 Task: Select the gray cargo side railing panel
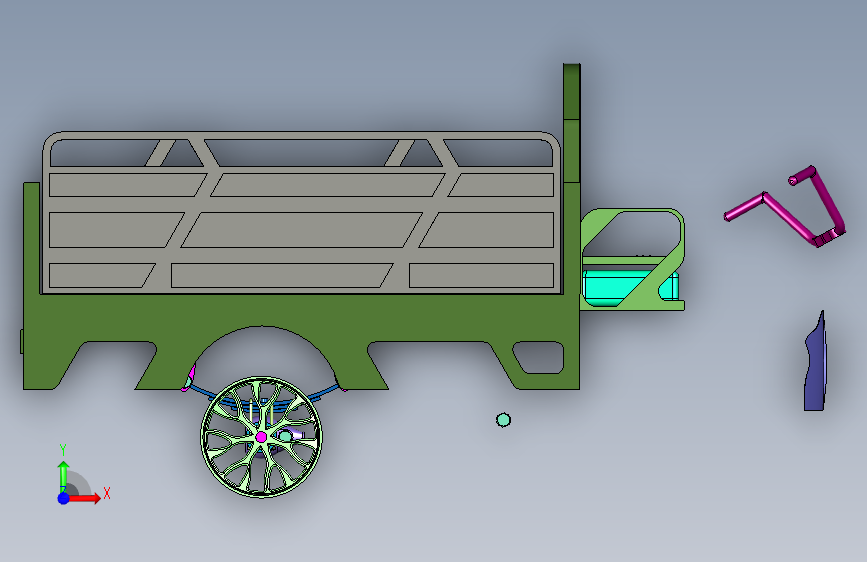click(x=301, y=212)
